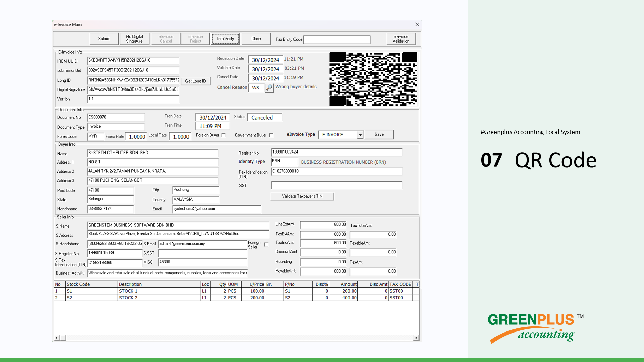The width and height of the screenshot is (644, 362).
Task: Click the S.Name seller field
Action: tap(178, 225)
